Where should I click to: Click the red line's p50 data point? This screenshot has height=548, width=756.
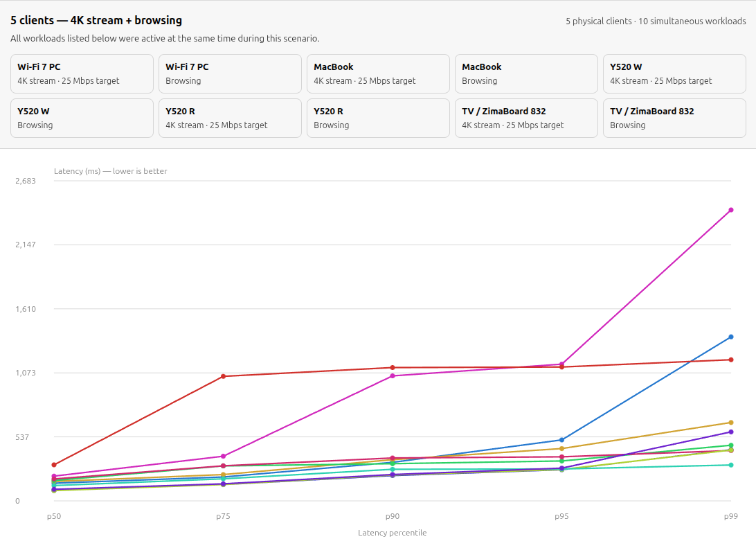click(x=54, y=465)
